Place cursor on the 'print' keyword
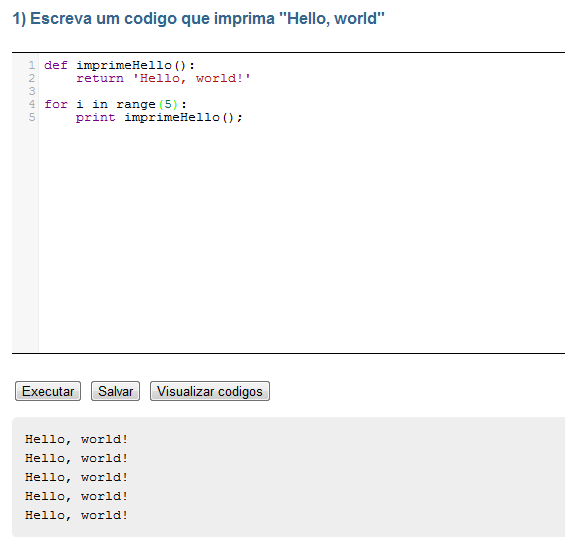Viewport: 565px width, 537px height. pyautogui.click(x=95, y=117)
